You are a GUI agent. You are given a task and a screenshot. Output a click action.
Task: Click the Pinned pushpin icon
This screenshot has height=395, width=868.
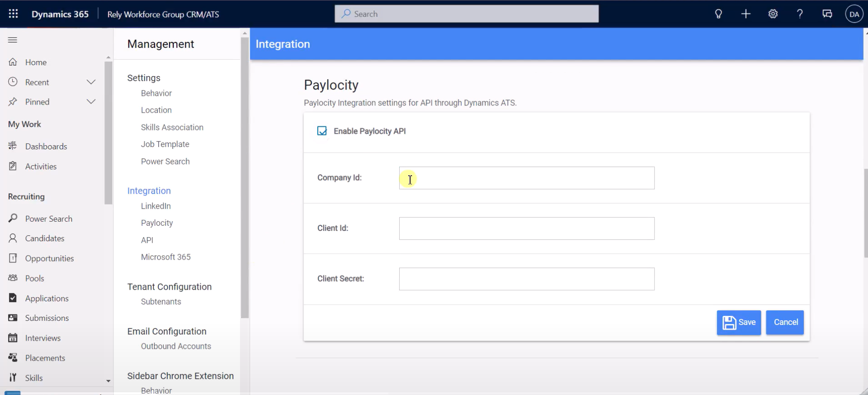[x=13, y=102]
